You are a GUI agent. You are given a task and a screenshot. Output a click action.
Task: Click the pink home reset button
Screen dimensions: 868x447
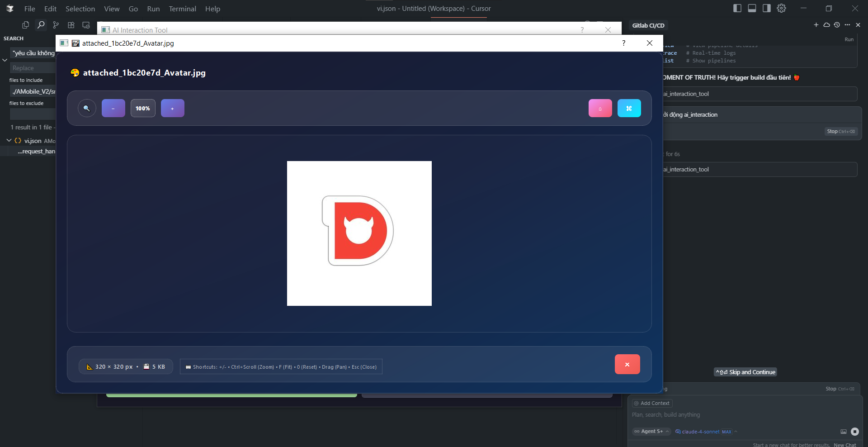tap(600, 108)
